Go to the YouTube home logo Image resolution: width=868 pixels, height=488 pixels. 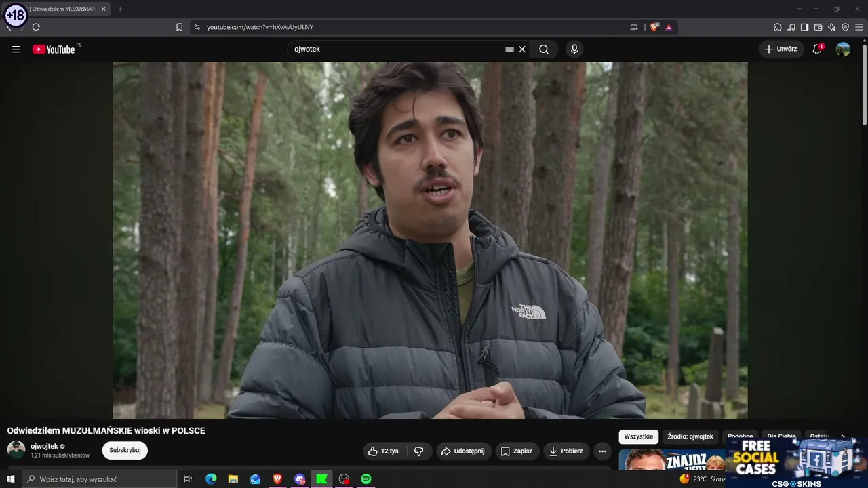pyautogui.click(x=54, y=49)
